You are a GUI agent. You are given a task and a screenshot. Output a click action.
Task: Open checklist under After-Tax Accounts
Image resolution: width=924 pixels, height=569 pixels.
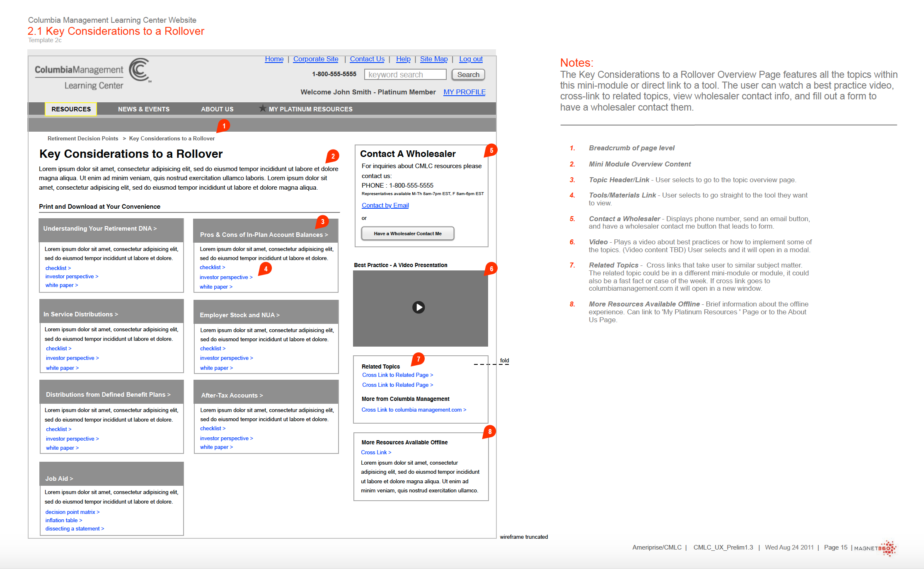[213, 428]
